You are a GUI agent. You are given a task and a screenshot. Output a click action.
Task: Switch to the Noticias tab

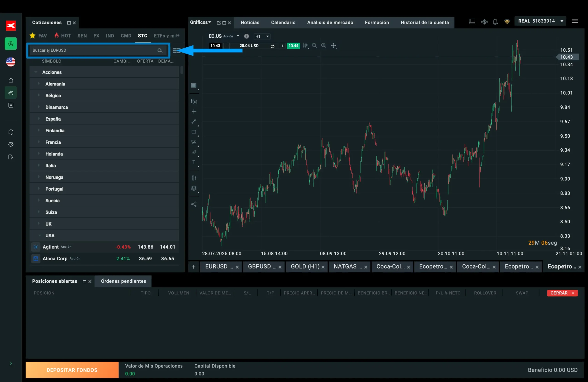[250, 22]
